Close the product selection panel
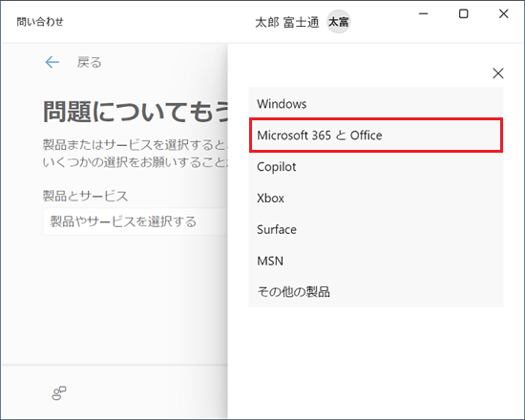The height and width of the screenshot is (420, 525). (x=498, y=73)
